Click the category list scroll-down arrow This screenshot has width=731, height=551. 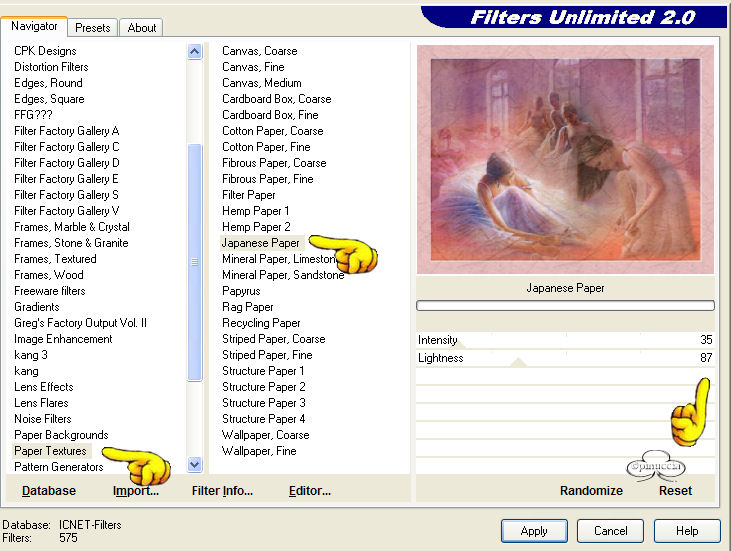(x=194, y=464)
